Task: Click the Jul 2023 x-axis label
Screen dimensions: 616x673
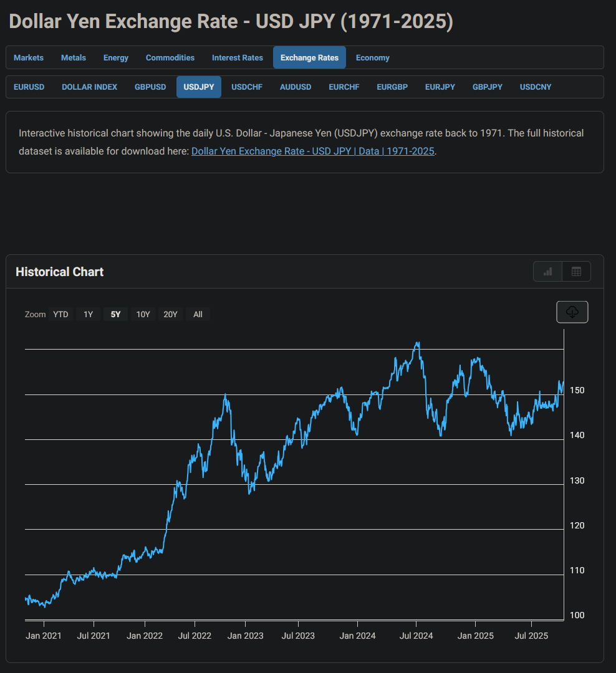Action: [x=298, y=636]
